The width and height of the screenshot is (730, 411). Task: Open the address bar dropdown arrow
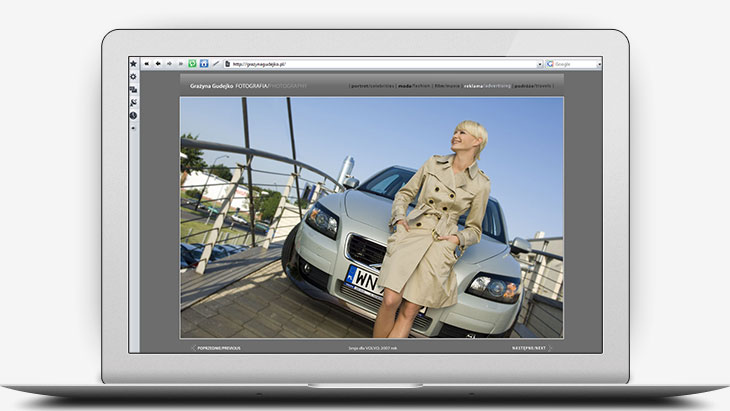540,64
